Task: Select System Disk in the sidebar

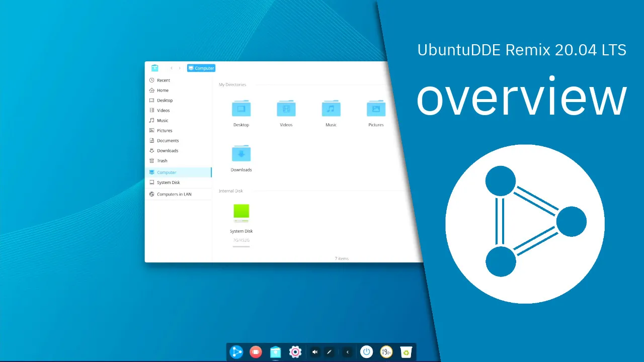Action: pos(178,183)
